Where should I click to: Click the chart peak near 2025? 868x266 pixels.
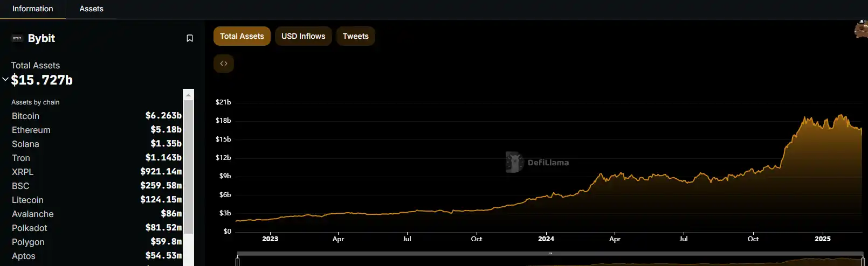point(841,115)
